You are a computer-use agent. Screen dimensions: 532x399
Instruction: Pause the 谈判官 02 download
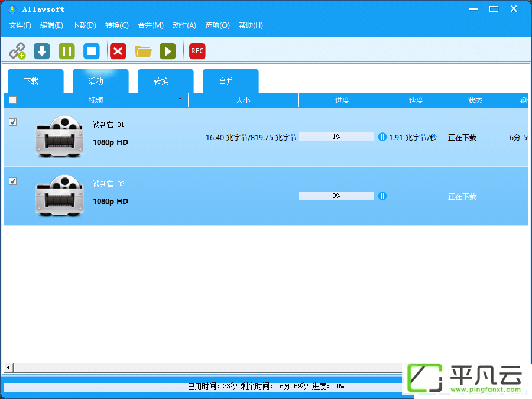pos(382,196)
